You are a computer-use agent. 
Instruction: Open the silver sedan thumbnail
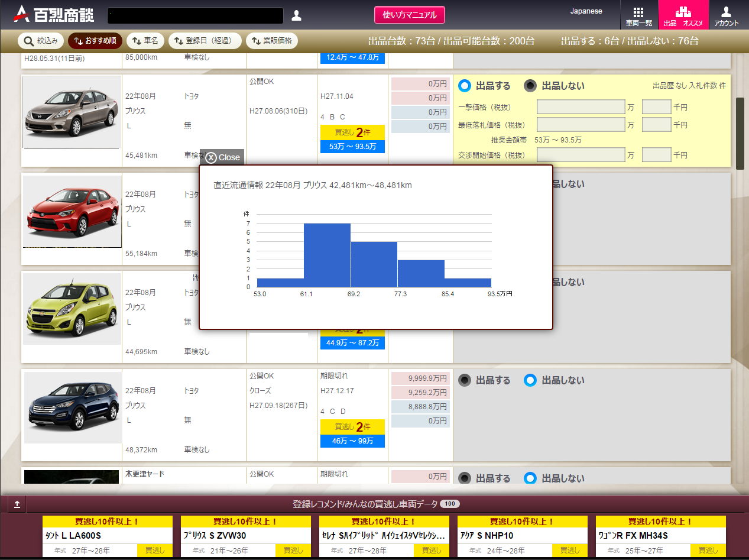click(72, 112)
